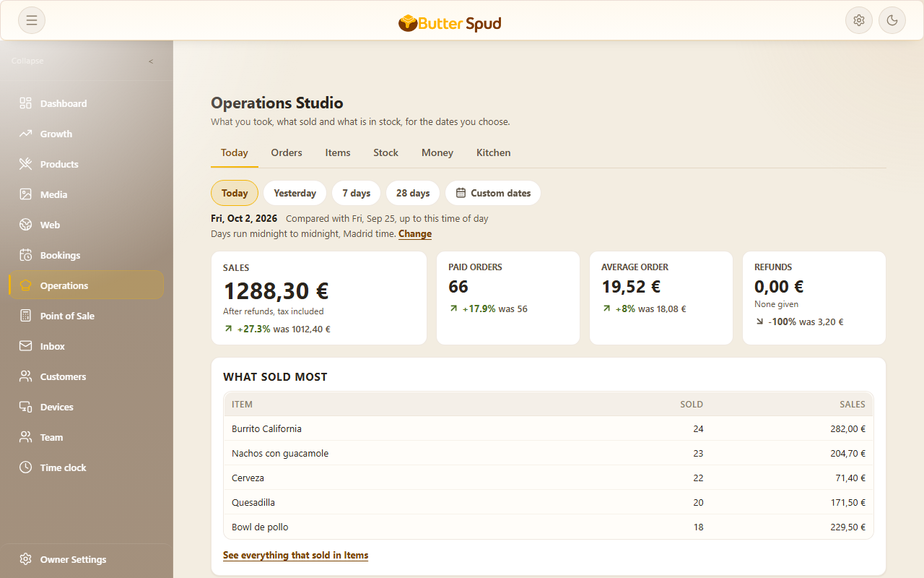The image size is (924, 578).
Task: Click the Burrito California row
Action: click(x=549, y=428)
